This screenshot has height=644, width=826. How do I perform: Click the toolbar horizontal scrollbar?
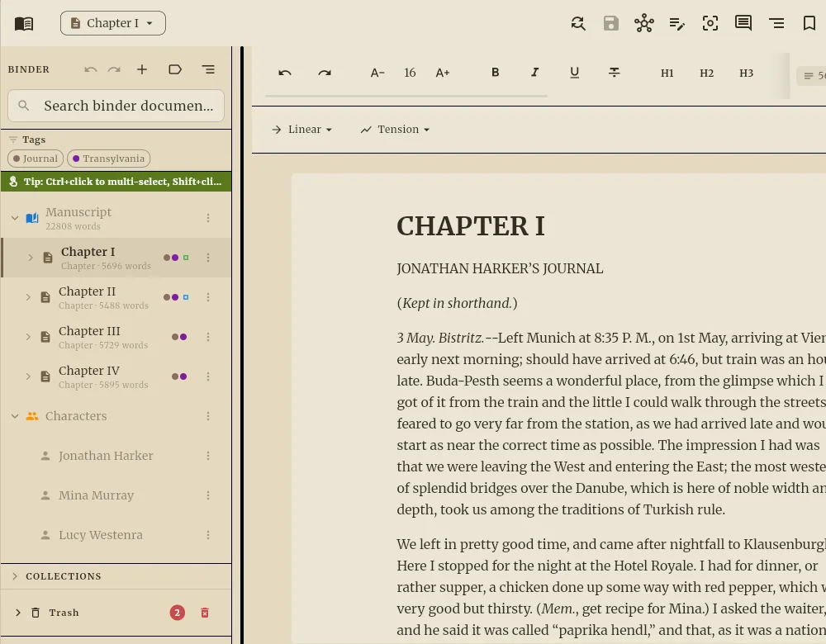pos(406,96)
